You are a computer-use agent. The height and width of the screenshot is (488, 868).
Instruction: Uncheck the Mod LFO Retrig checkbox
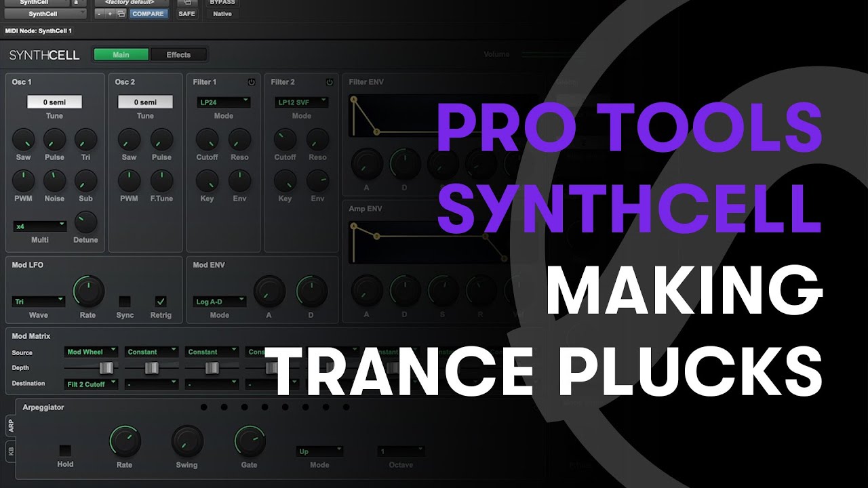(x=161, y=302)
